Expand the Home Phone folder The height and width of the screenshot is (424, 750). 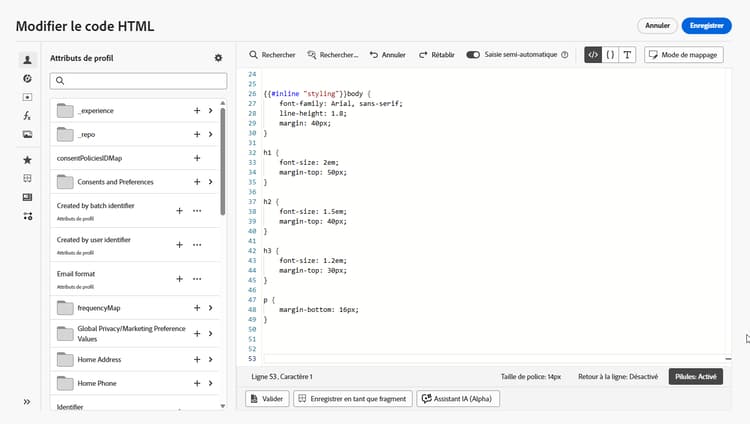click(x=210, y=383)
